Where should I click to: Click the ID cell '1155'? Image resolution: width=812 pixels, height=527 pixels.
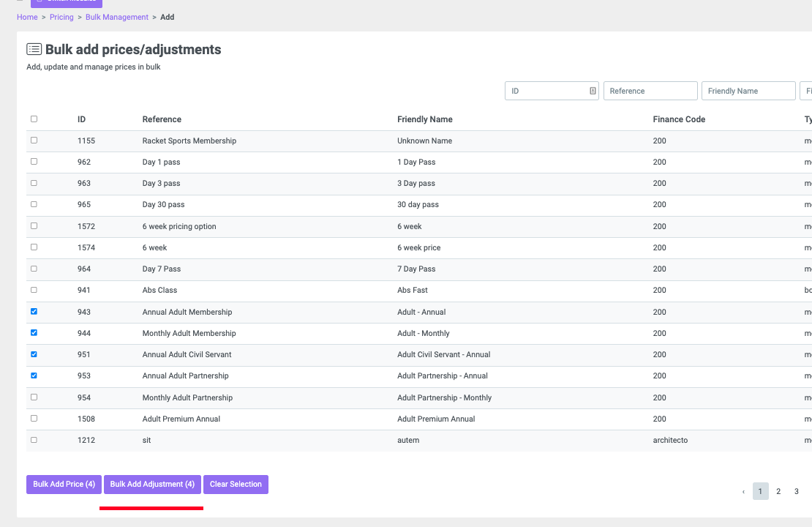(86, 141)
